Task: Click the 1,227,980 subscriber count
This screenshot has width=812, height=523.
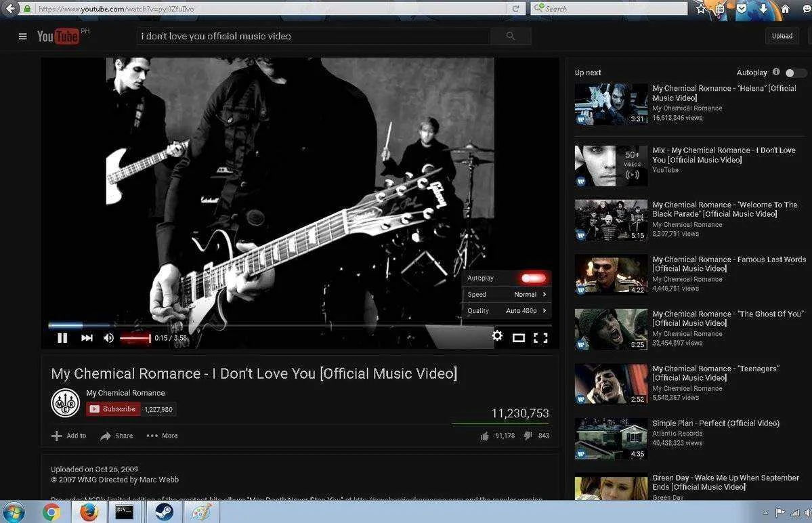Action: [158, 409]
